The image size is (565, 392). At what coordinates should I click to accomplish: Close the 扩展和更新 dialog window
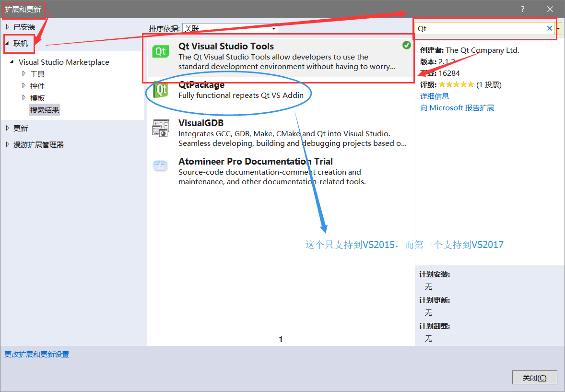coord(550,9)
